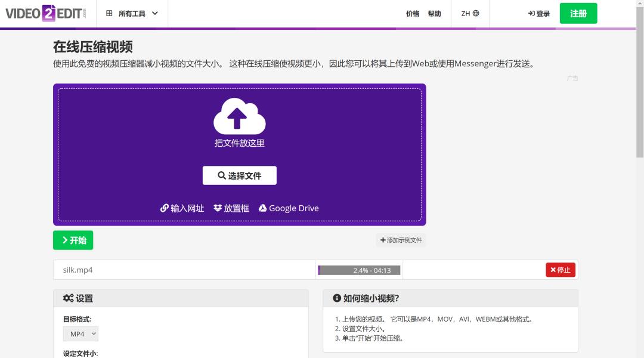Image resolution: width=644 pixels, height=358 pixels.
Task: Open the 帮助 menu item
Action: pos(435,13)
